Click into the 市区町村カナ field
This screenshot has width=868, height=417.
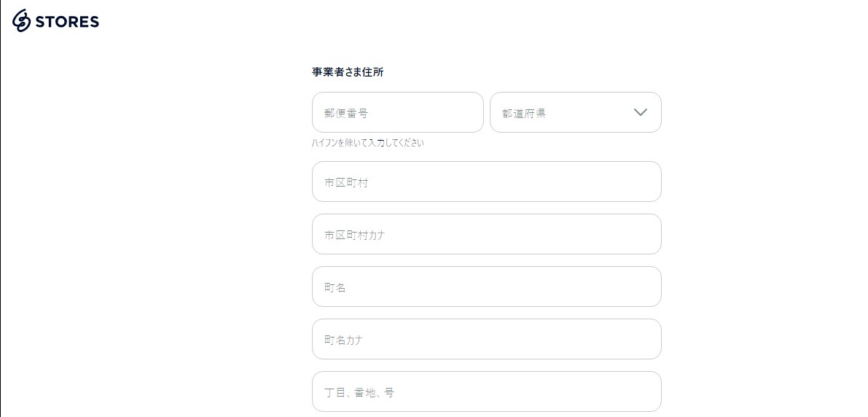(x=487, y=234)
